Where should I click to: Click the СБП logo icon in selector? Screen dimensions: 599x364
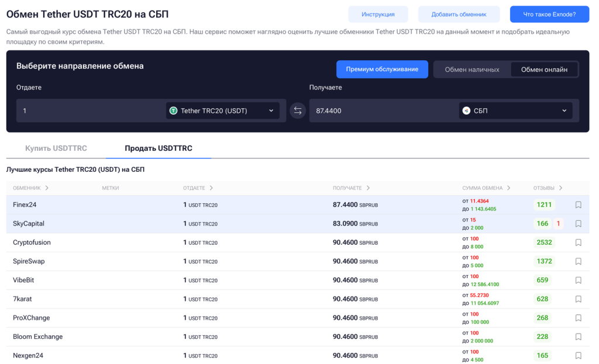tap(466, 110)
